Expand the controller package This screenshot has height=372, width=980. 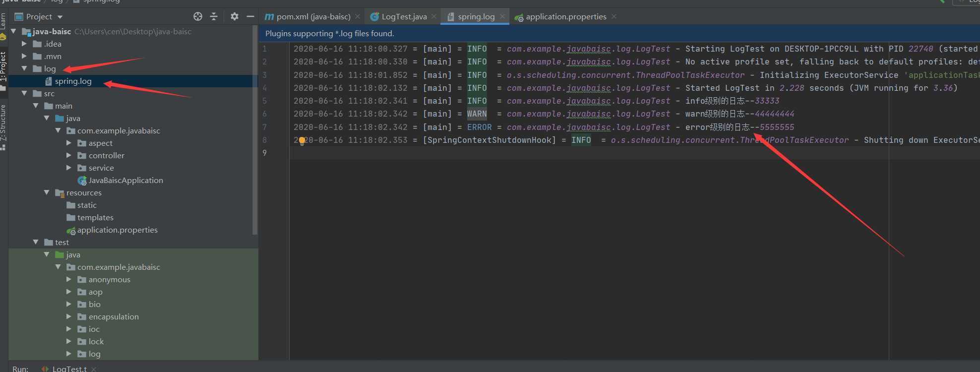tap(69, 155)
